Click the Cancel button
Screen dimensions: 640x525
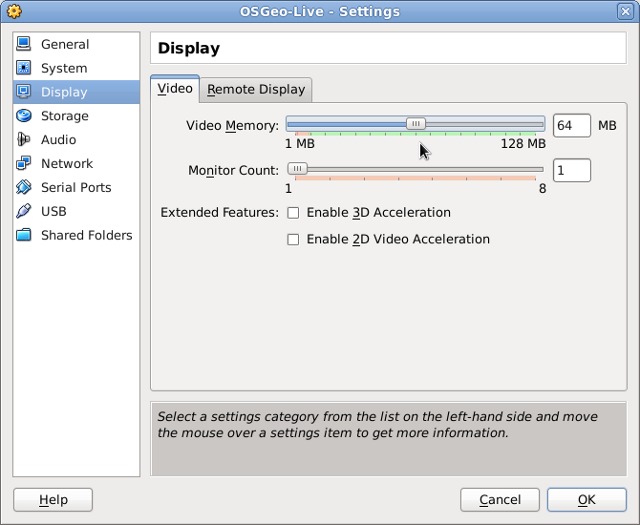click(x=500, y=500)
